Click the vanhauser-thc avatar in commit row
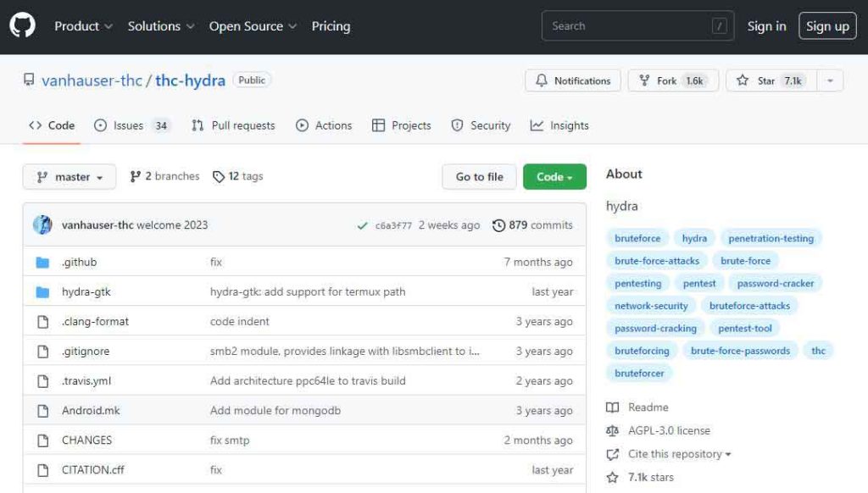The width and height of the screenshot is (868, 493). (42, 225)
